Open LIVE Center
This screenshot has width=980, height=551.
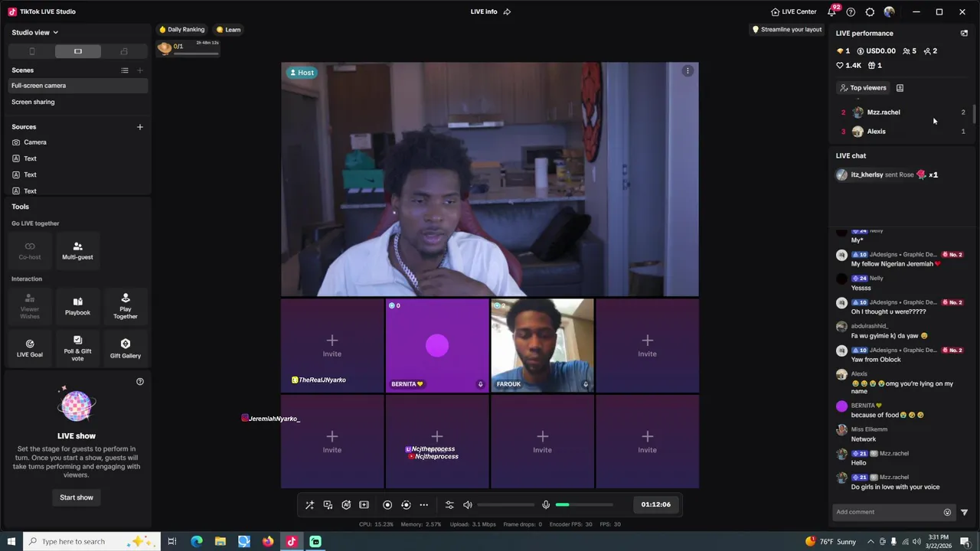tap(794, 11)
